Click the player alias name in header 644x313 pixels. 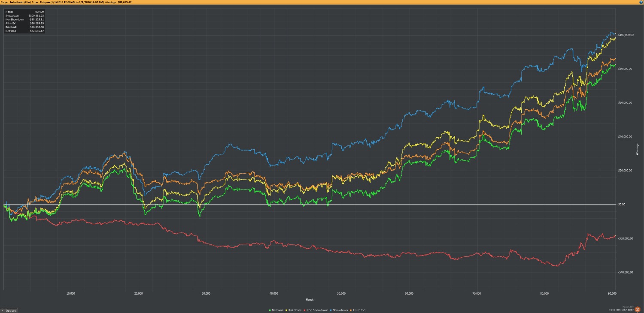click(x=19, y=2)
